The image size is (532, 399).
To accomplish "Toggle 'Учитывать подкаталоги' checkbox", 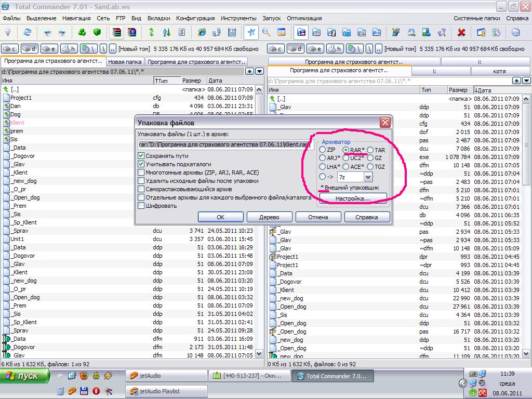I will point(141,164).
